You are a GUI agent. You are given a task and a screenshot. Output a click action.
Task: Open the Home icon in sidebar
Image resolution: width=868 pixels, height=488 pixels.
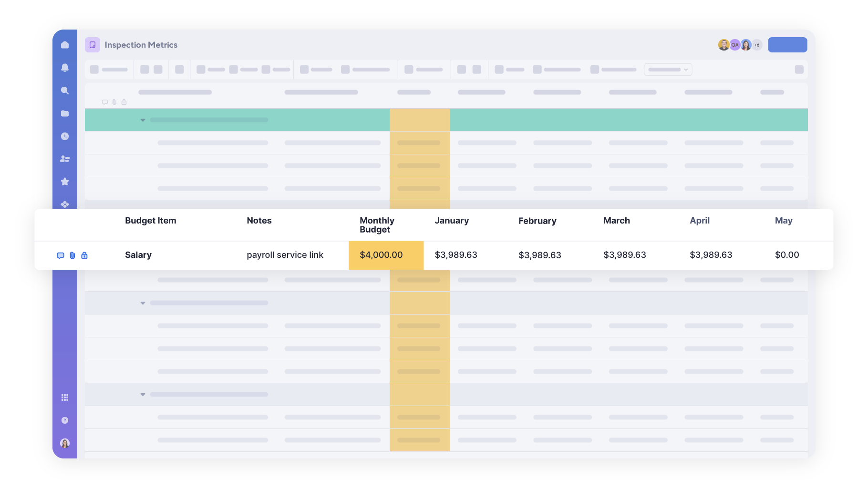pos(65,45)
